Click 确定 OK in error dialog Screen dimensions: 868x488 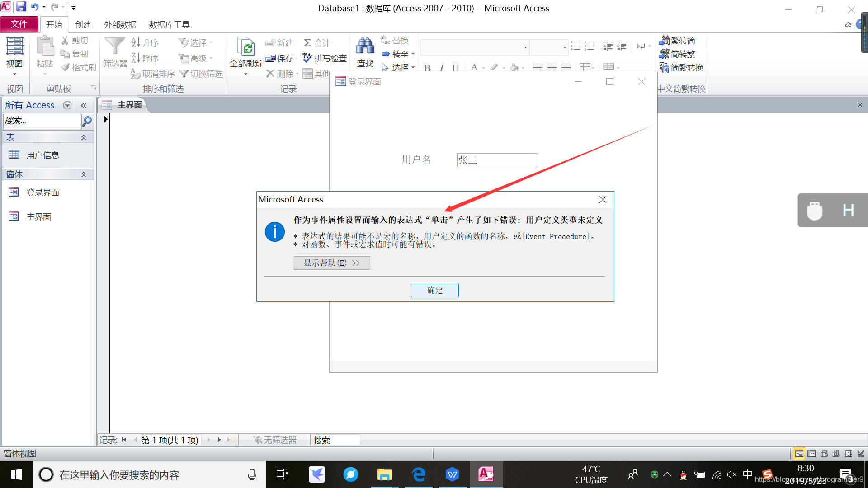[434, 291]
